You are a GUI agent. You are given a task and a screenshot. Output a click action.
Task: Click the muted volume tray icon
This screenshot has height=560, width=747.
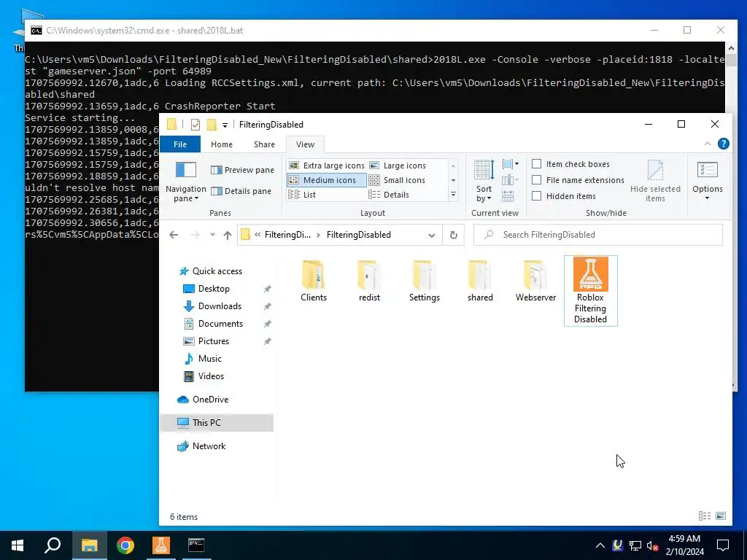pyautogui.click(x=652, y=545)
